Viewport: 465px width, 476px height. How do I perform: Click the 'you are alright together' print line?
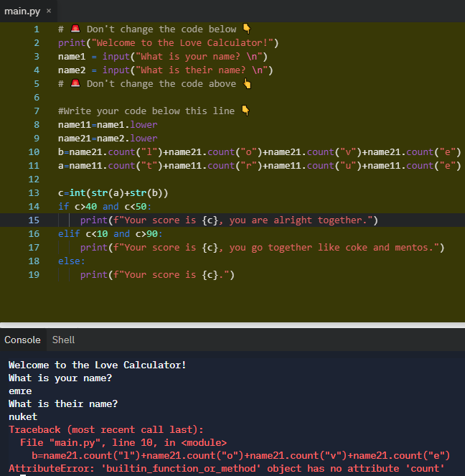pyautogui.click(x=229, y=220)
